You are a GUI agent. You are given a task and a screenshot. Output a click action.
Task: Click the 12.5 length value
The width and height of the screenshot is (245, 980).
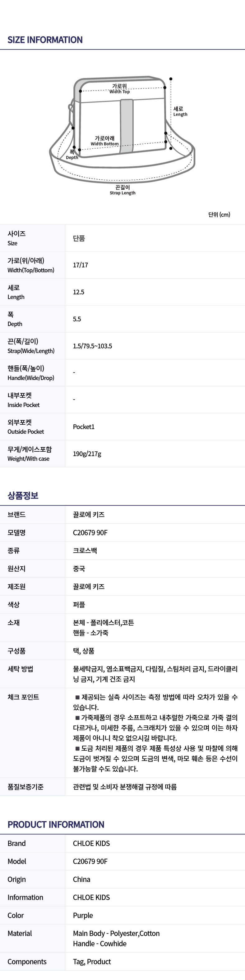(x=78, y=292)
